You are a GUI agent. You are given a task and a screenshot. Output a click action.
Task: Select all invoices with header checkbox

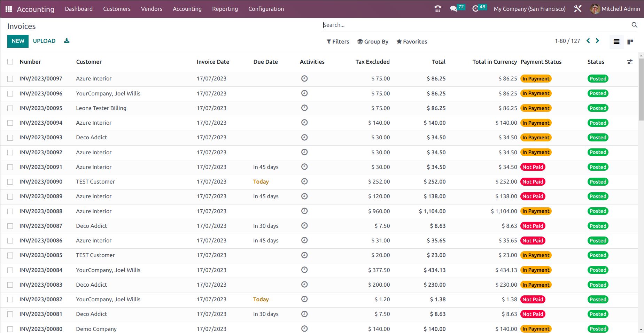click(x=10, y=62)
